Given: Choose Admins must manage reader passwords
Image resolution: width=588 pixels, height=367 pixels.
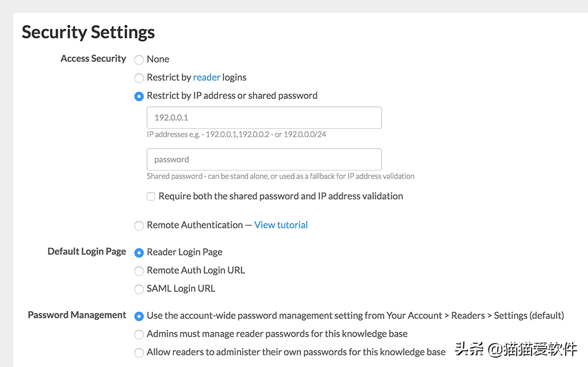Looking at the screenshot, I should (x=139, y=334).
